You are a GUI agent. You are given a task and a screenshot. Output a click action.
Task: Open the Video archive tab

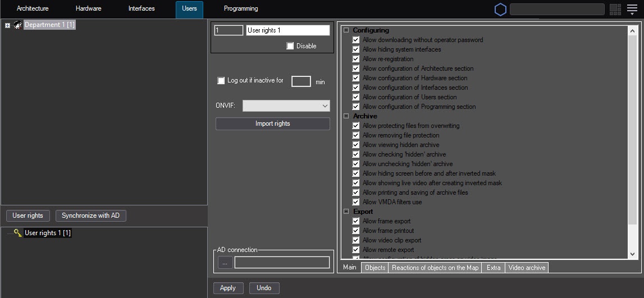(526, 268)
